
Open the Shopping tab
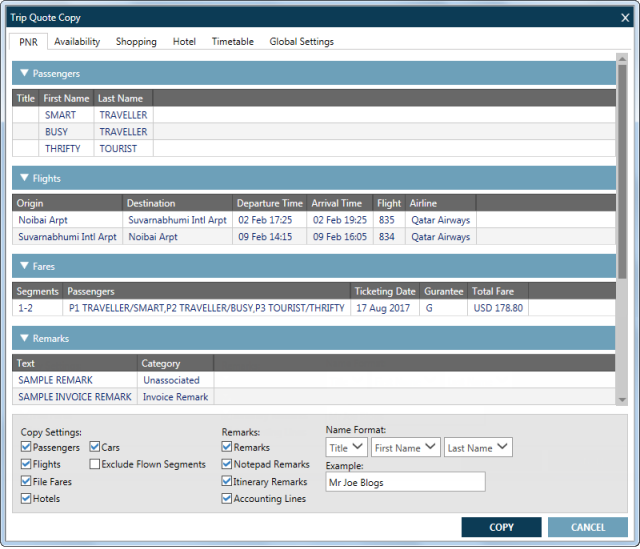click(x=136, y=42)
